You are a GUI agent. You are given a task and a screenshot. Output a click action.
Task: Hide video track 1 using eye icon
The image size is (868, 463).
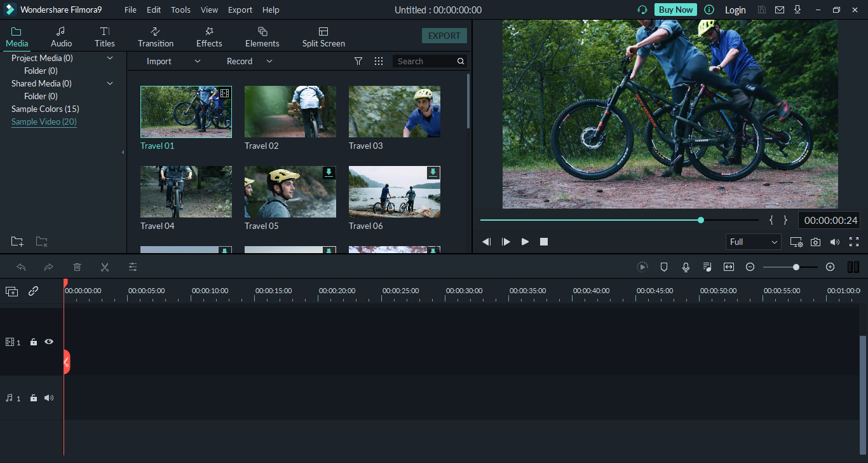coord(49,342)
